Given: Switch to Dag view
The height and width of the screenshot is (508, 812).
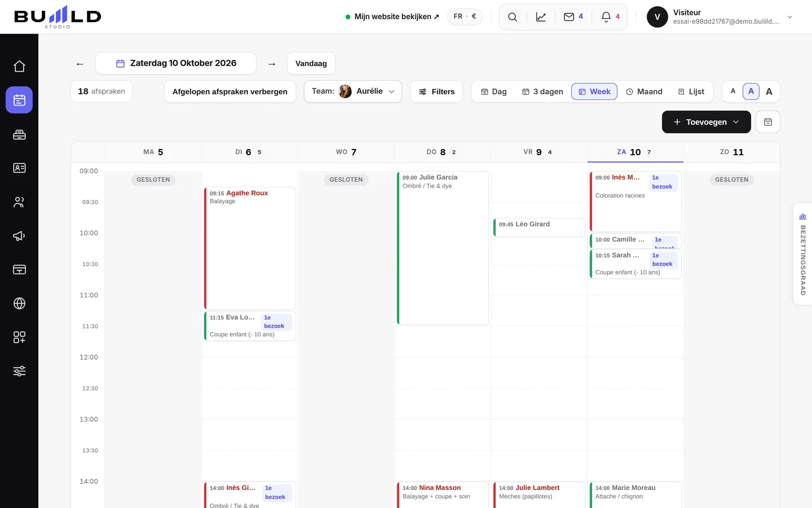Looking at the screenshot, I should click(494, 91).
